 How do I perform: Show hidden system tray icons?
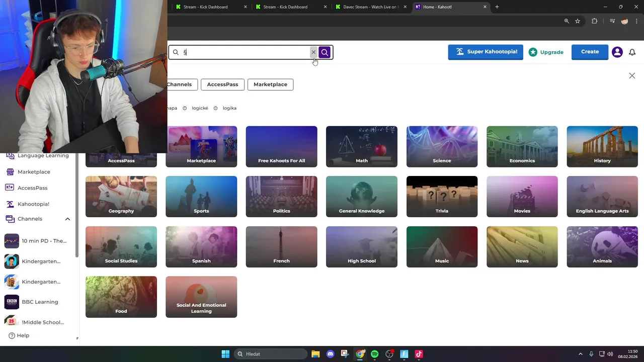[x=580, y=354]
